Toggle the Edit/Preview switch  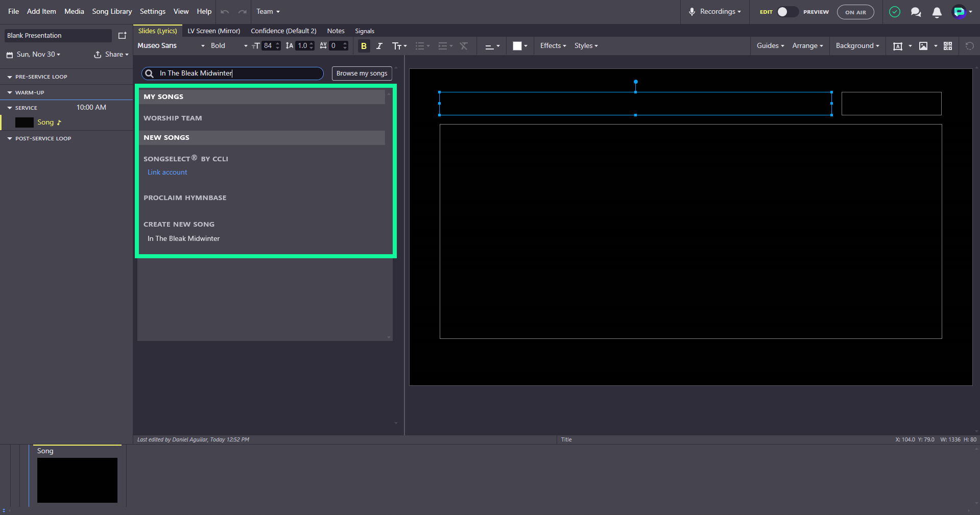pyautogui.click(x=787, y=12)
